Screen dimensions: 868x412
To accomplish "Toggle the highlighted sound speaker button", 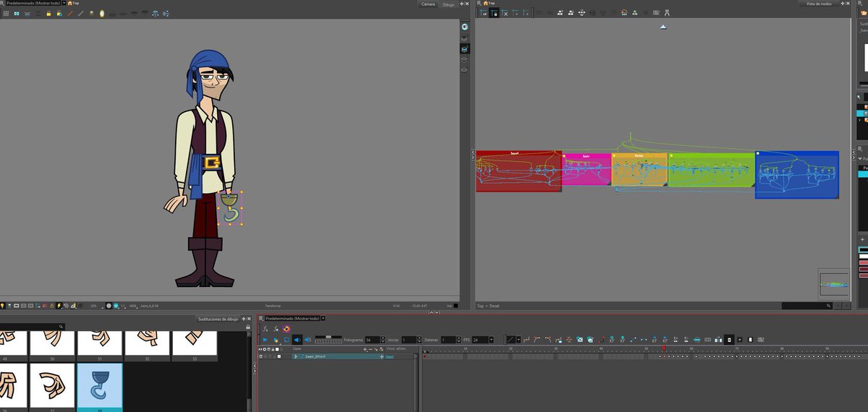I will point(297,340).
